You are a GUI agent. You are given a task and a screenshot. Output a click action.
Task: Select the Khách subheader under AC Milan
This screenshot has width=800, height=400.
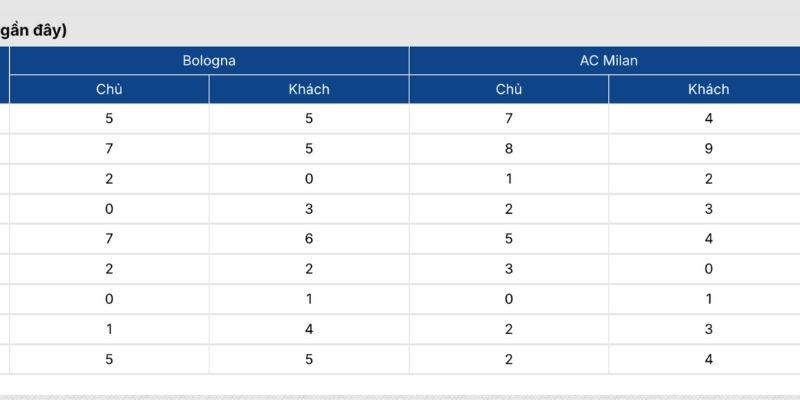(708, 89)
